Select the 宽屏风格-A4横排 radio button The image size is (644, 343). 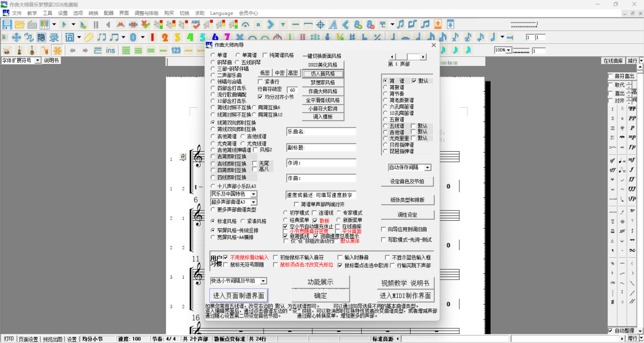point(213,237)
